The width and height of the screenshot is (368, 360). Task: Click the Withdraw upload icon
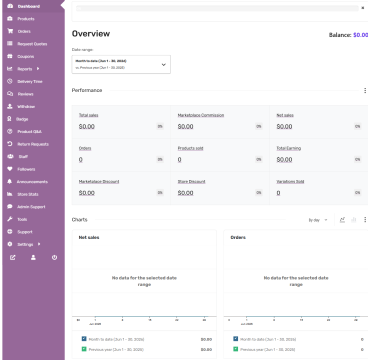pos(10,107)
